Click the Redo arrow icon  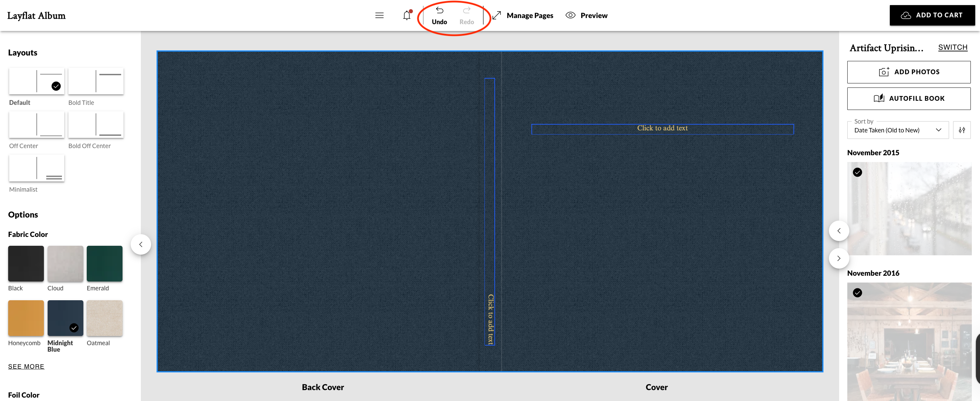click(467, 11)
